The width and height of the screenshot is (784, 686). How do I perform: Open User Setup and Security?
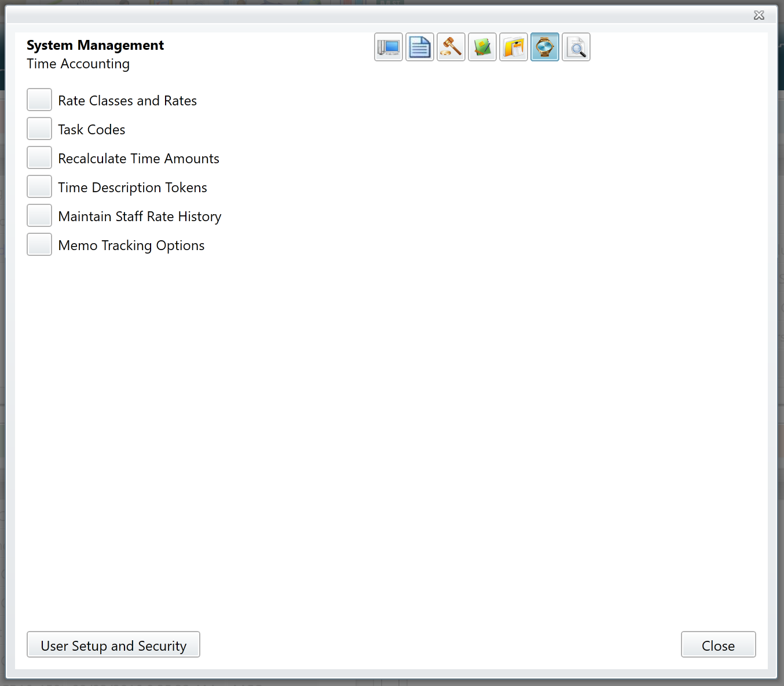click(113, 644)
